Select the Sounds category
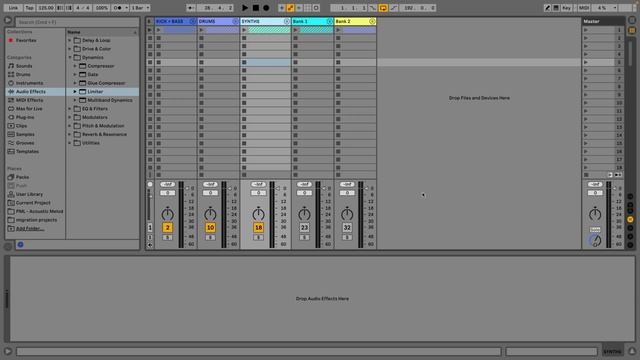Image resolution: width=640 pixels, height=360 pixels. (24, 66)
